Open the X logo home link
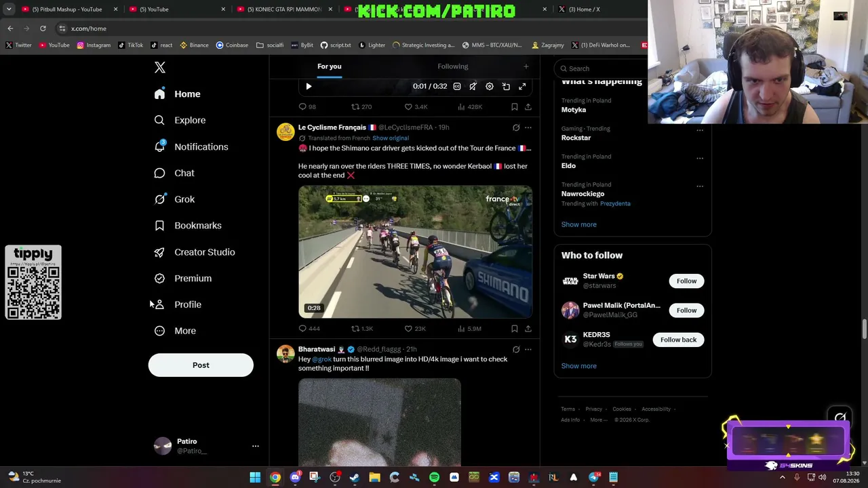Viewport: 868px width, 488px height. [160, 67]
